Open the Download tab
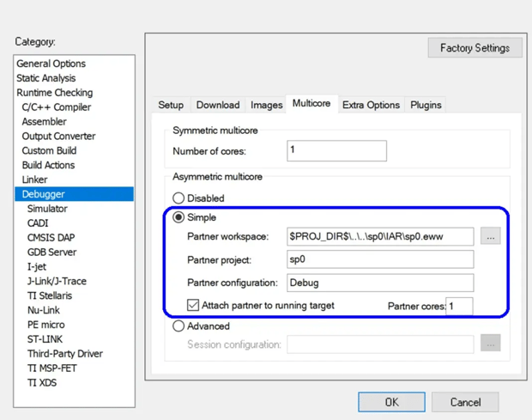This screenshot has height=420, width=532. pos(218,105)
